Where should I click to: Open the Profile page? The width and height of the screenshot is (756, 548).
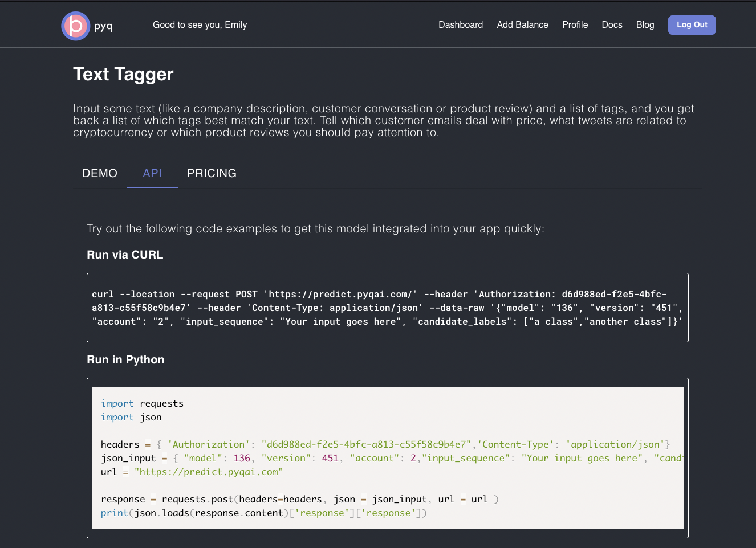click(x=575, y=25)
